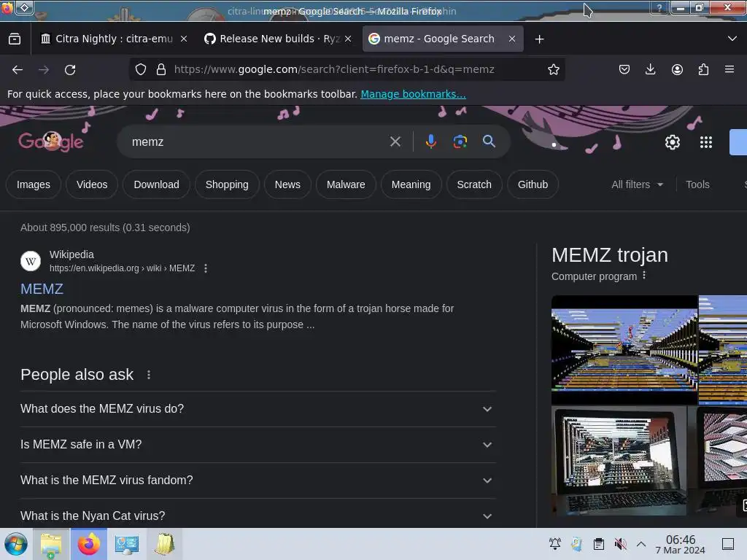747x560 pixels.
Task: Click the Wikipedia favicon in the result
Action: click(31, 261)
